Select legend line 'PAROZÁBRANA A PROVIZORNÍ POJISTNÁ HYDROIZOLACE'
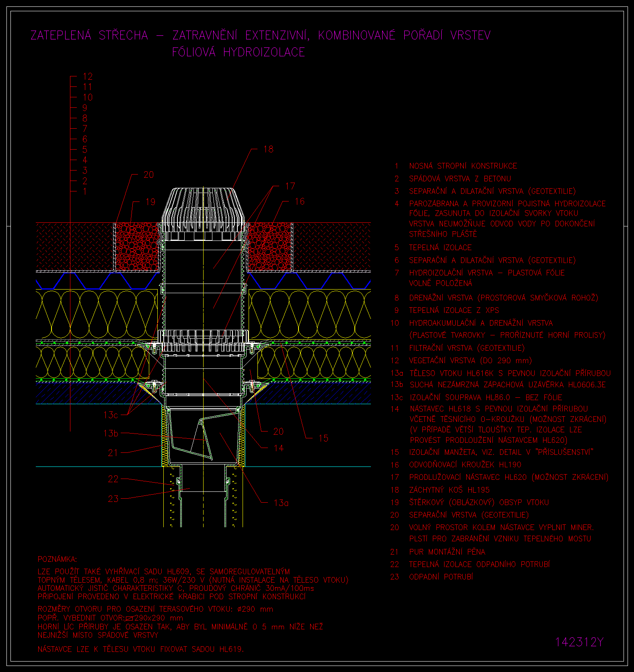This screenshot has width=634, height=672. [x=507, y=203]
